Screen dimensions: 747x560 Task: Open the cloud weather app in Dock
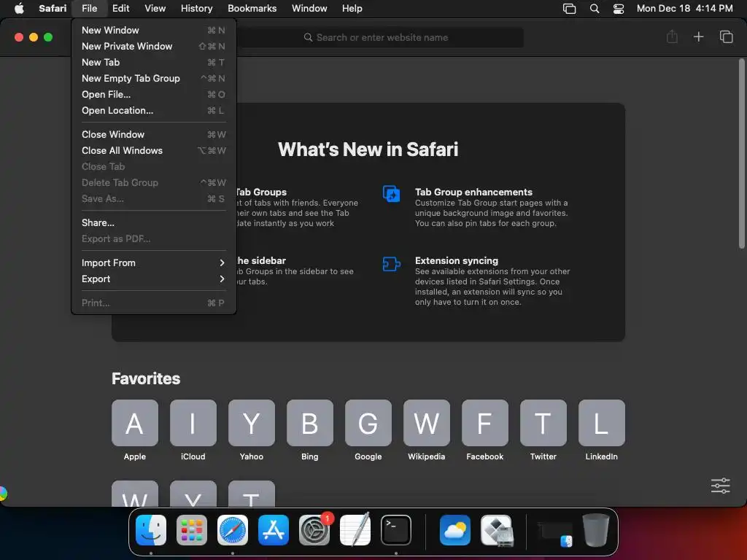pos(455,530)
